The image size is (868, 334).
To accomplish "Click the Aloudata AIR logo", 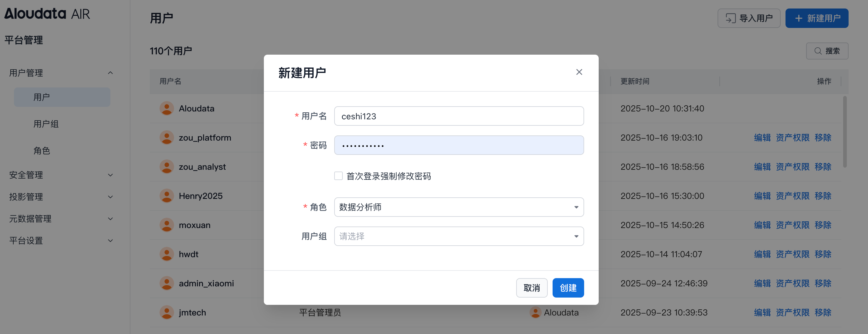I will [x=47, y=14].
